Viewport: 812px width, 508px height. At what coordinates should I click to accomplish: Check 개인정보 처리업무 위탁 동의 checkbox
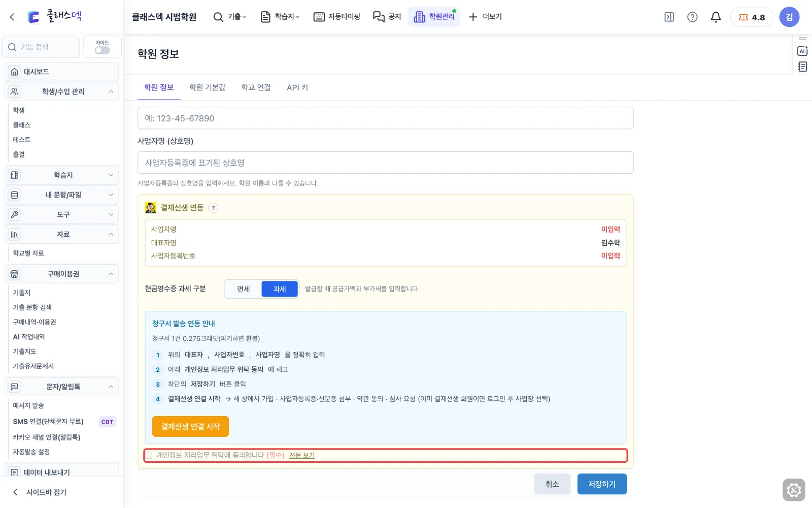(x=149, y=455)
